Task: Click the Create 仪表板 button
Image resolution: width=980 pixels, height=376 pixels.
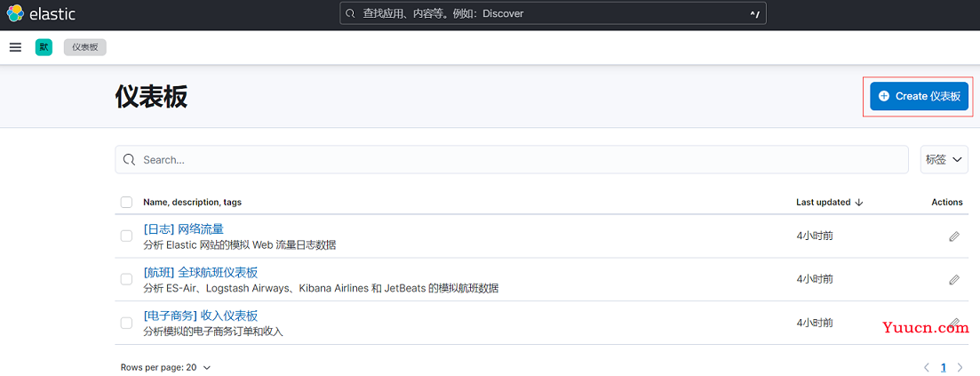Action: 919,96
